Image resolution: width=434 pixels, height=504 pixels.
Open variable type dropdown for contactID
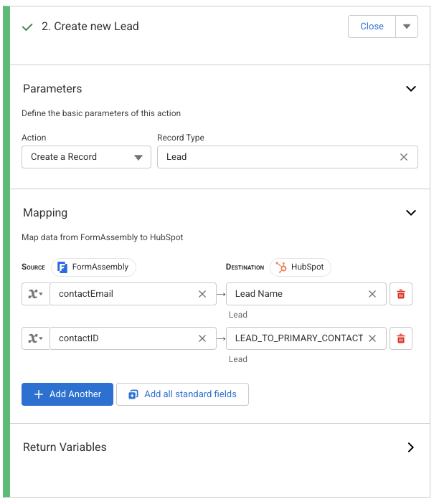tap(35, 338)
